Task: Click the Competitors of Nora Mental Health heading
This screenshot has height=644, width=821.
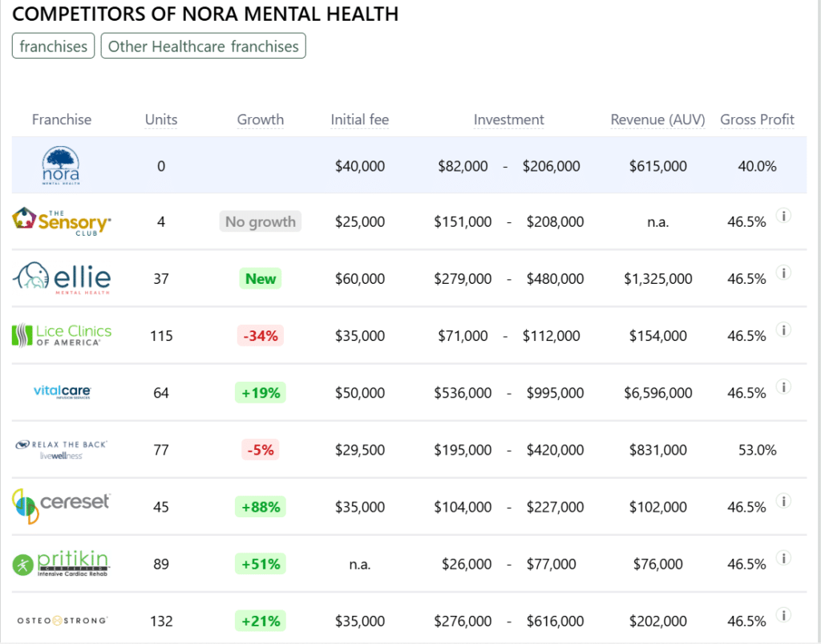Action: pyautogui.click(x=205, y=14)
